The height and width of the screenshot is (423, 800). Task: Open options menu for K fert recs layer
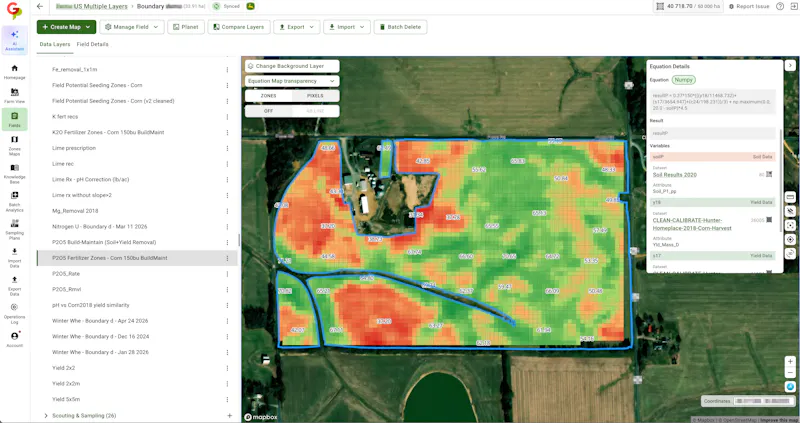point(228,117)
